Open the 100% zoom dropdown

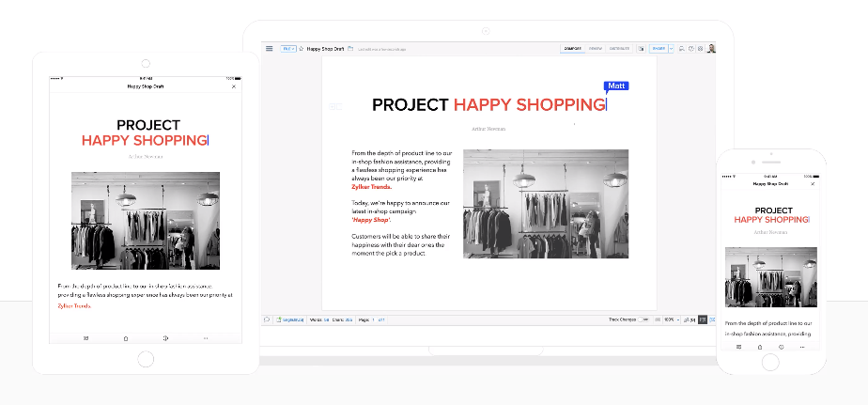tap(672, 319)
